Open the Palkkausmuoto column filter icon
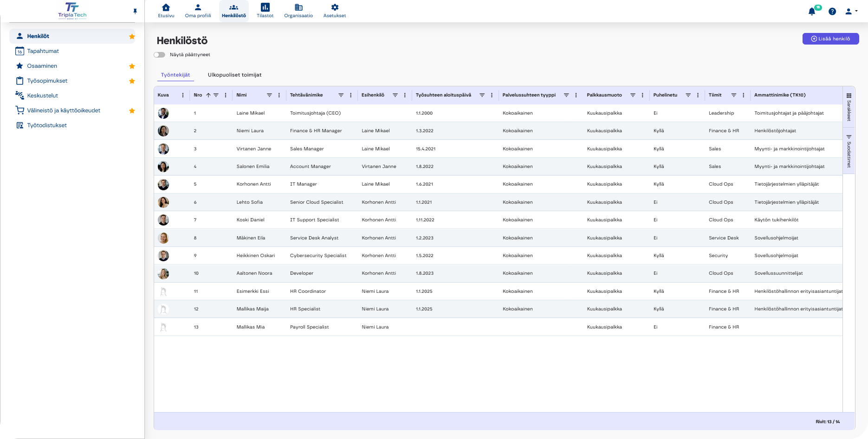The image size is (868, 439). 633,95
